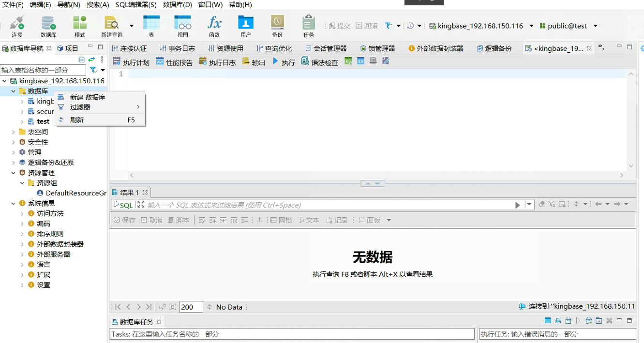Screen dimensions: 644x343
Task: Click the table name filter input field
Action: point(43,70)
